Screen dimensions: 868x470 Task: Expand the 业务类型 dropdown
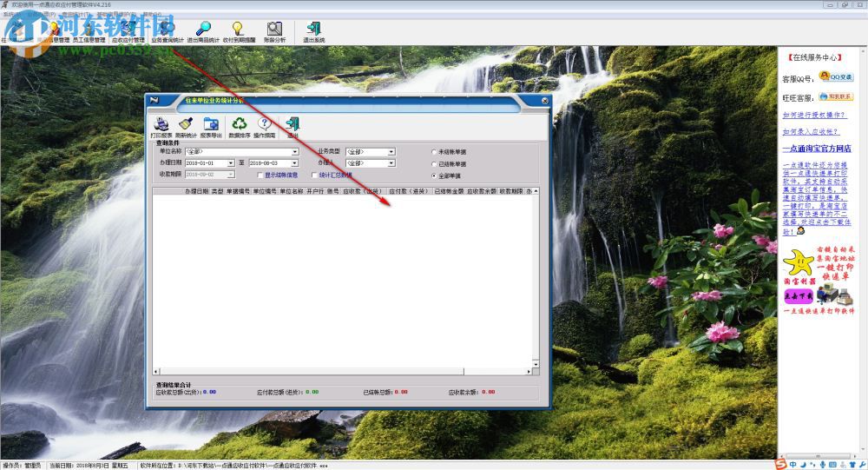pos(391,151)
